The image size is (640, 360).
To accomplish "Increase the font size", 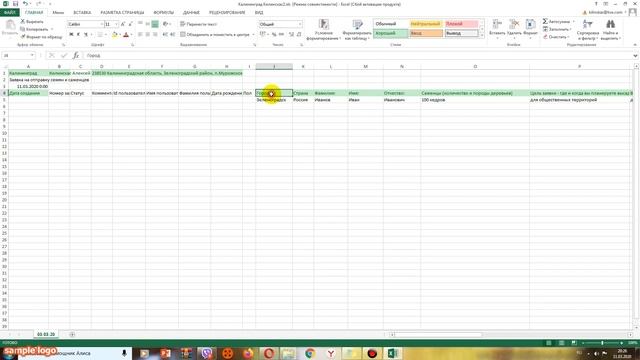I will (x=123, y=24).
